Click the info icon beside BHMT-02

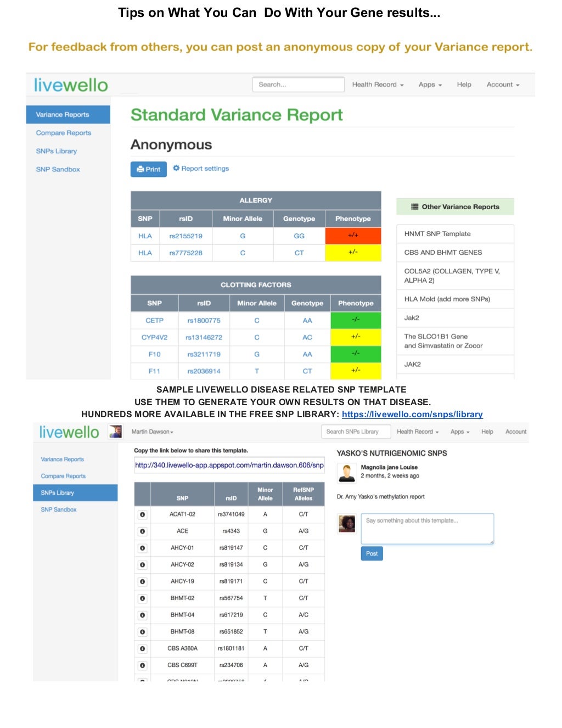[x=143, y=598]
